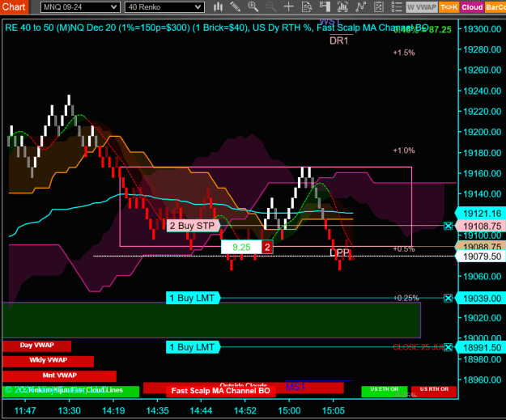Open the drawing tools pencil icon
Image resolution: width=506 pixels, height=420 pixels.
(x=236, y=6)
